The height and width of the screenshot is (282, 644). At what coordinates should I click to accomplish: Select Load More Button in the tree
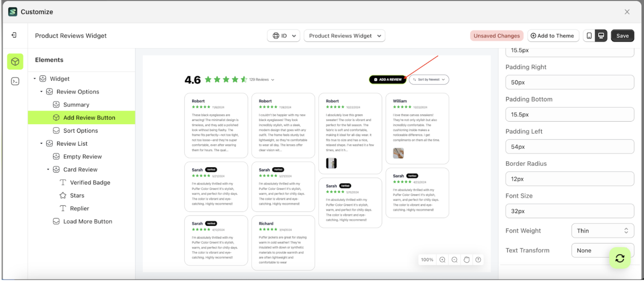click(x=87, y=222)
